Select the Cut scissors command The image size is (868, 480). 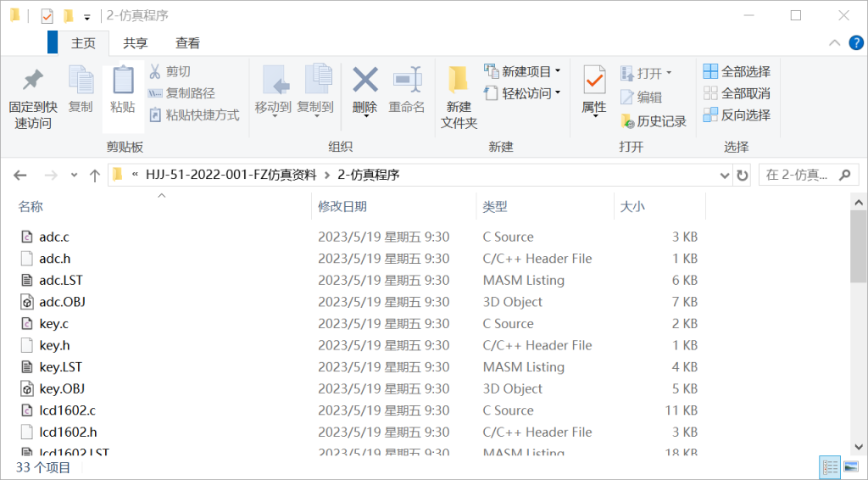click(170, 71)
